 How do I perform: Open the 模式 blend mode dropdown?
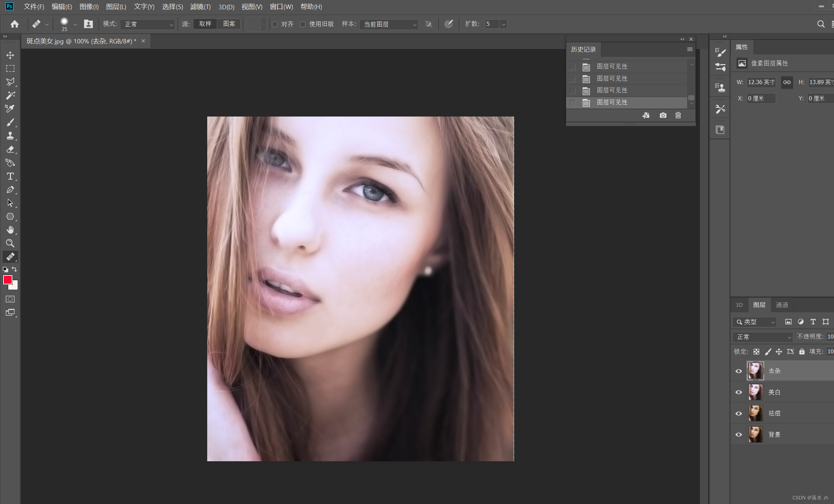click(148, 24)
